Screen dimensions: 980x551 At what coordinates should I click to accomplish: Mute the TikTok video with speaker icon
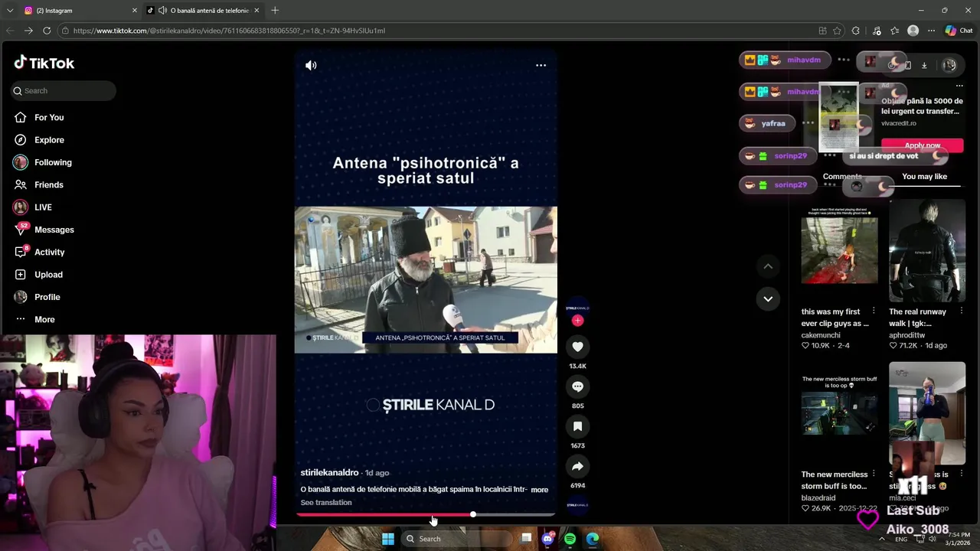[311, 65]
